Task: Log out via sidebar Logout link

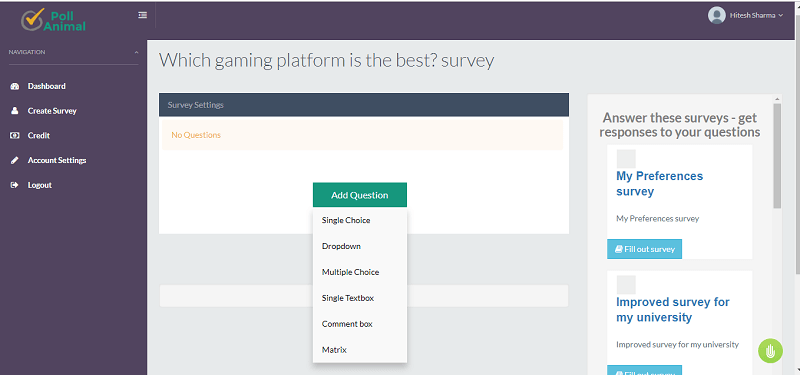Action: [x=40, y=185]
